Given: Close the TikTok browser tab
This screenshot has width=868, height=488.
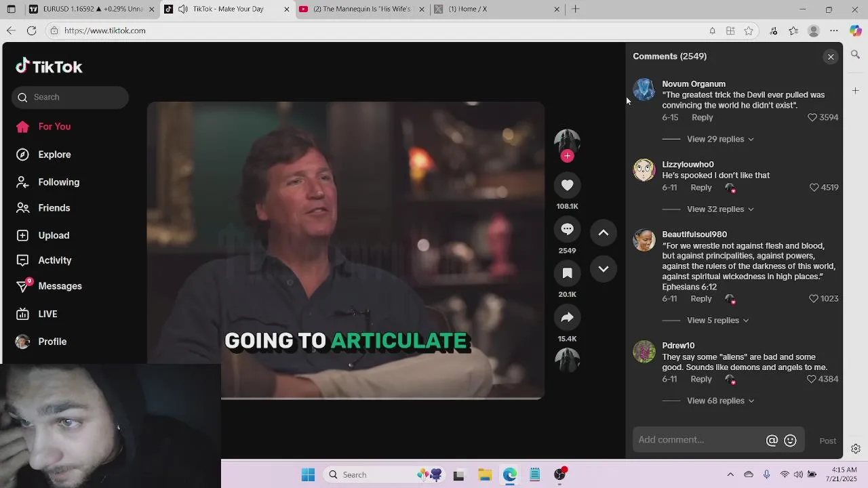Looking at the screenshot, I should click(286, 9).
